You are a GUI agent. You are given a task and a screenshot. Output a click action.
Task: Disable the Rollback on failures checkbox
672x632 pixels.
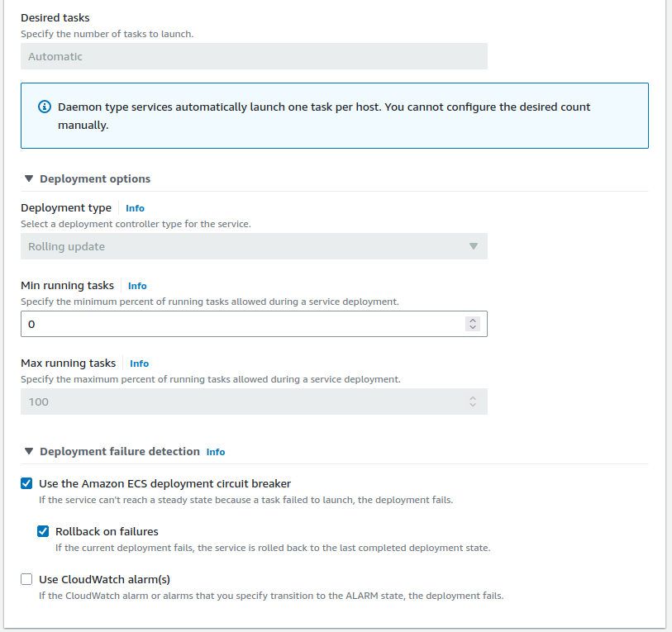[43, 531]
